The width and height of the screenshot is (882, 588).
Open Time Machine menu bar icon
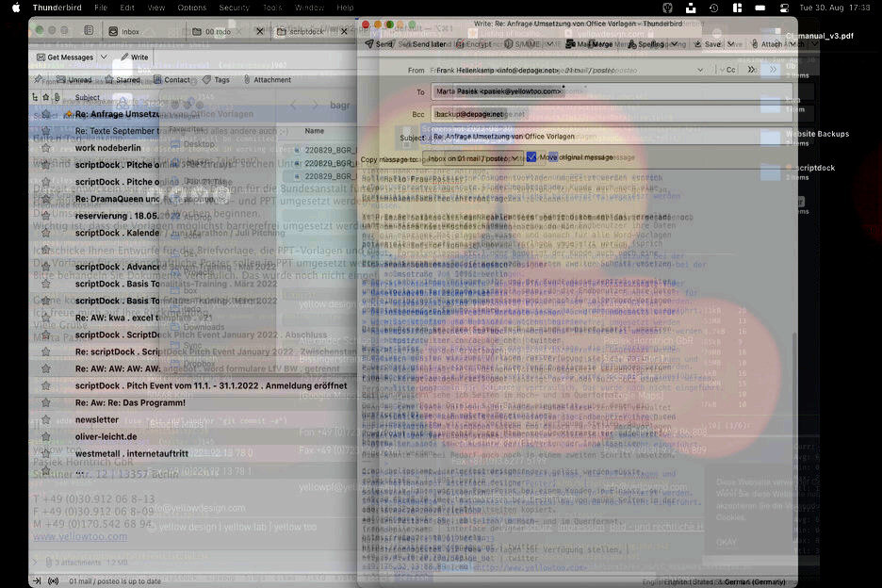(x=714, y=8)
